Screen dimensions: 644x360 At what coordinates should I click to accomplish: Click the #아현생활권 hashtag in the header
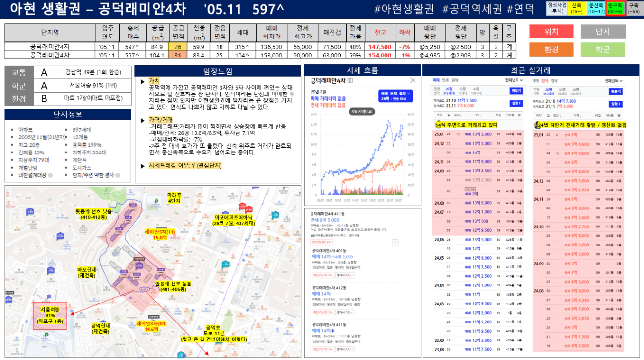click(405, 9)
